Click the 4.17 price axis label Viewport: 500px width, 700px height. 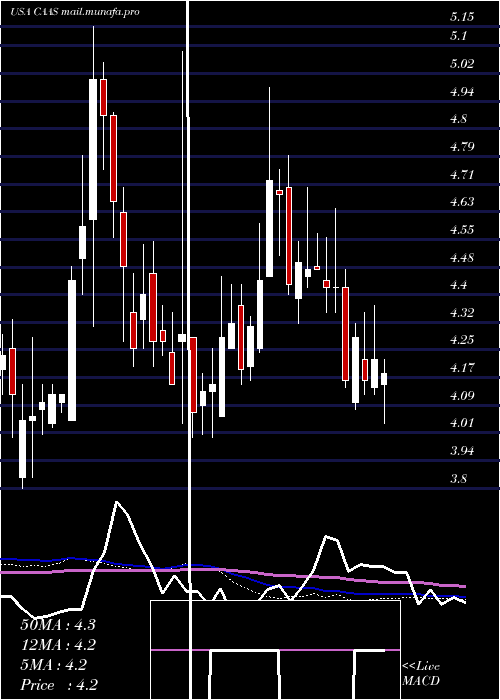(x=462, y=368)
